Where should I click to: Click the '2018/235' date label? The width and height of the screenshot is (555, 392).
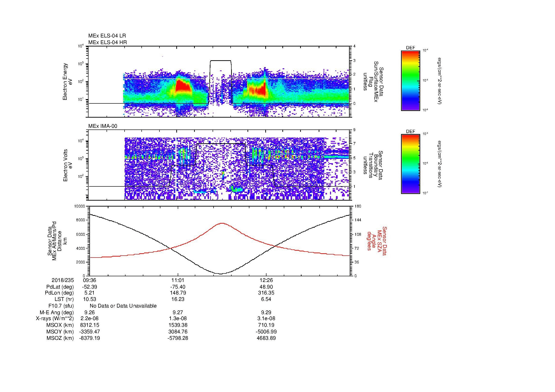(63, 280)
